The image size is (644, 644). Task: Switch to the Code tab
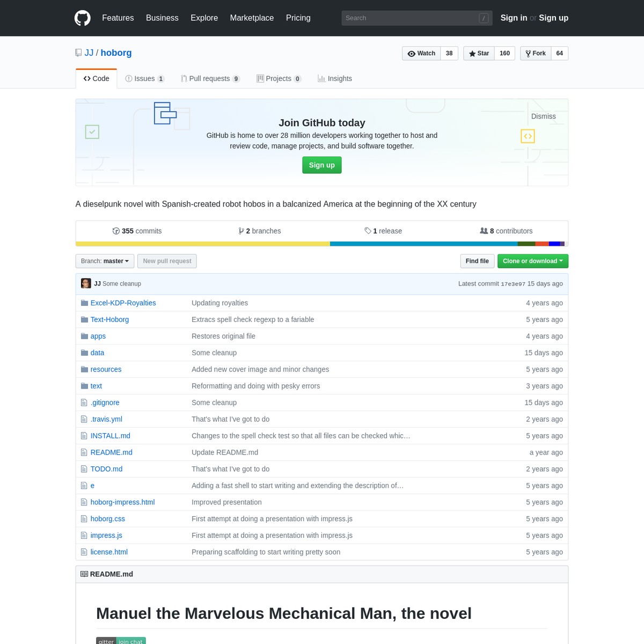click(97, 78)
